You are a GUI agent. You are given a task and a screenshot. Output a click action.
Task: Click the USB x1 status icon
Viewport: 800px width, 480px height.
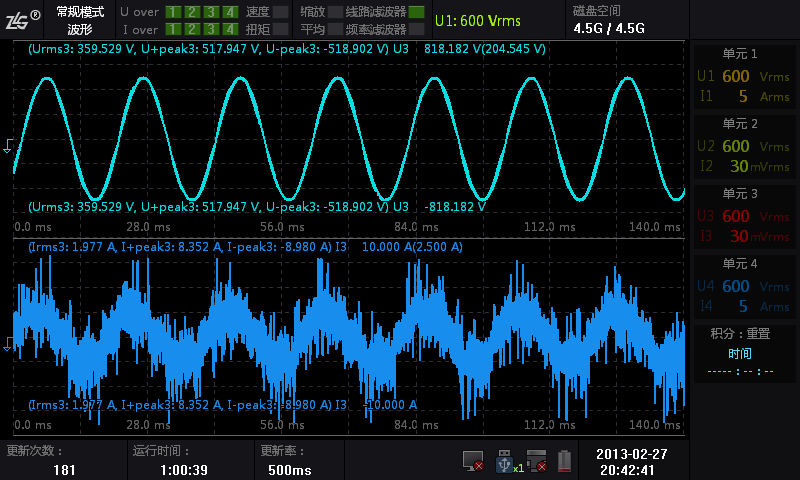pyautogui.click(x=508, y=461)
